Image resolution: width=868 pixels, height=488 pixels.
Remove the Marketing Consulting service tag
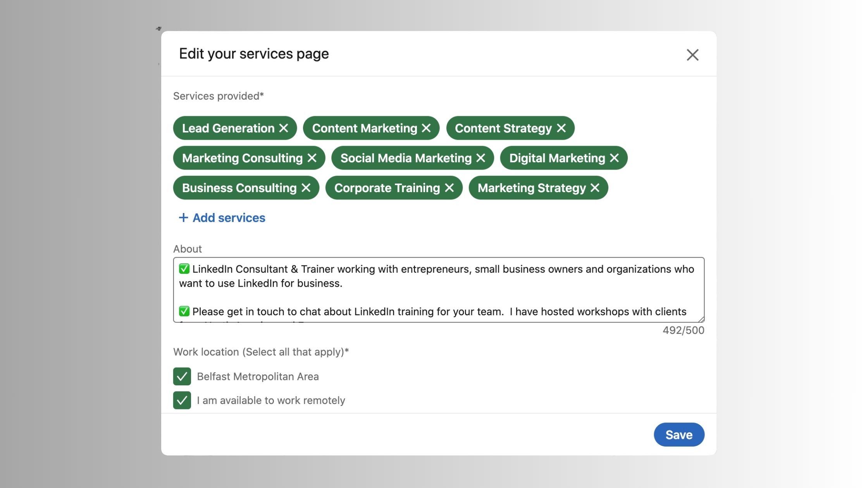click(x=312, y=158)
